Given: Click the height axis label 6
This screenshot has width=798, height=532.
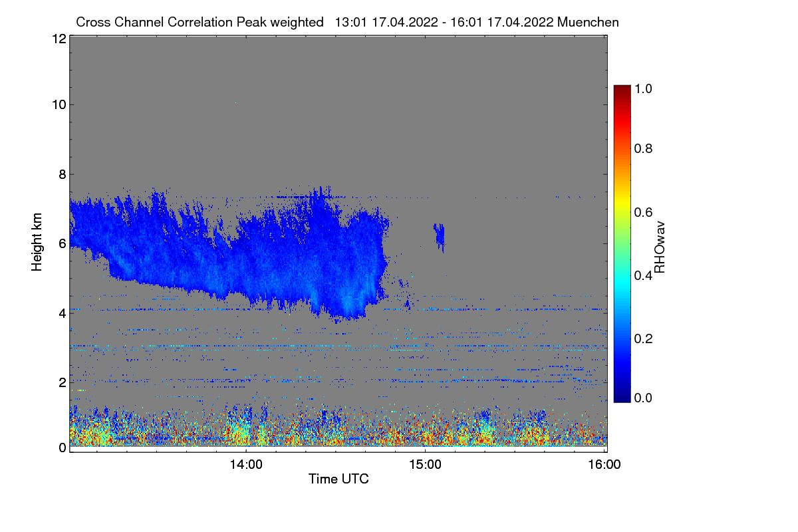Looking at the screenshot, I should click(x=62, y=243).
